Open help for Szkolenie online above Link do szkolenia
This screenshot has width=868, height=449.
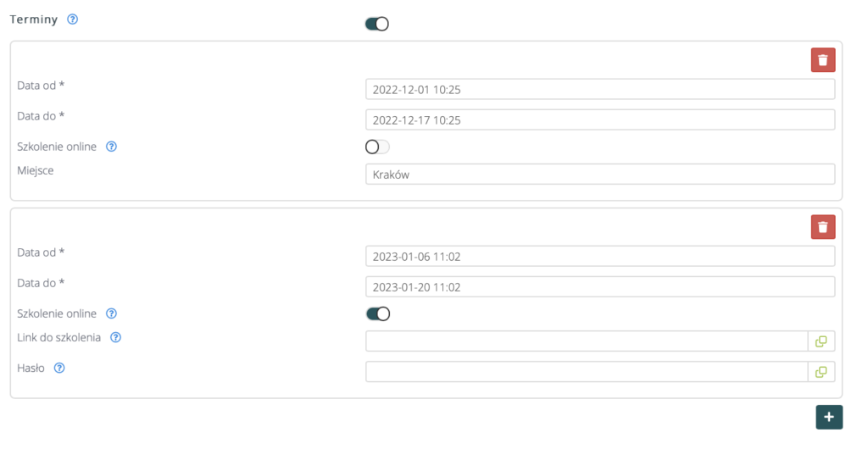111,313
